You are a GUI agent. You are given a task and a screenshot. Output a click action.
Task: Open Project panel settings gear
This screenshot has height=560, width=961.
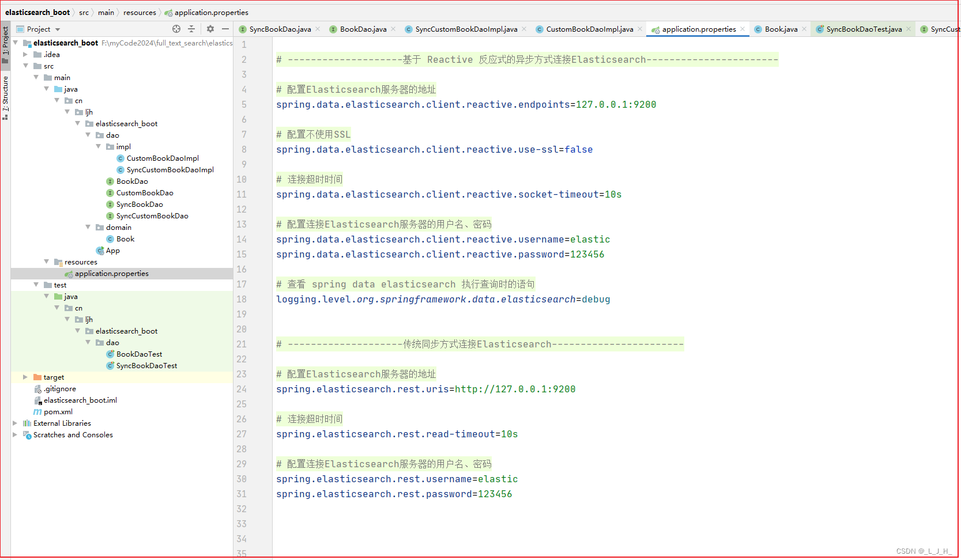point(210,29)
